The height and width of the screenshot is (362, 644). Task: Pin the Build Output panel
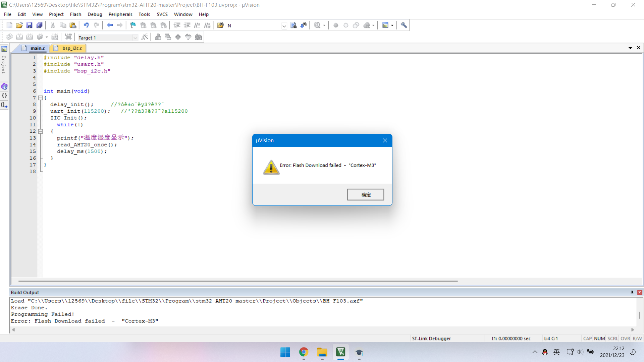(x=632, y=292)
